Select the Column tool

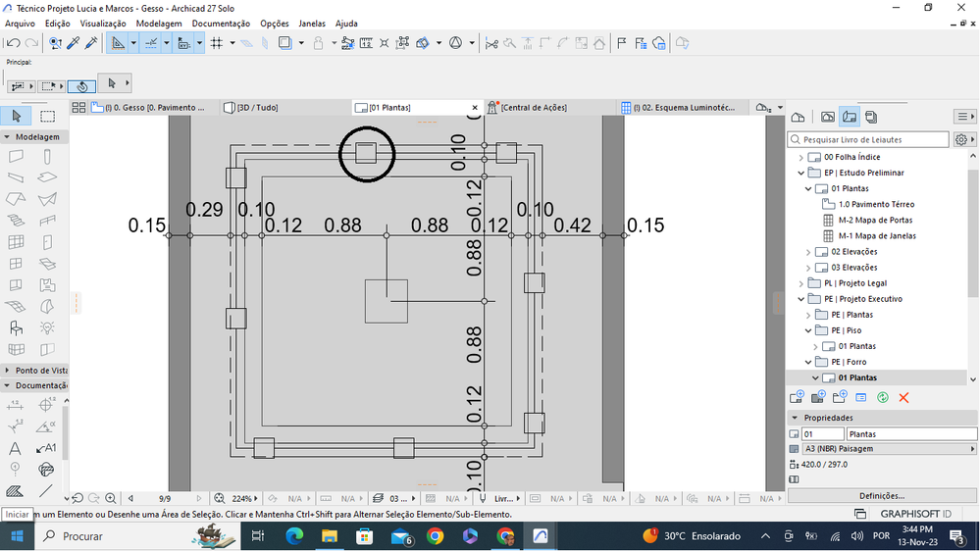coord(47,156)
